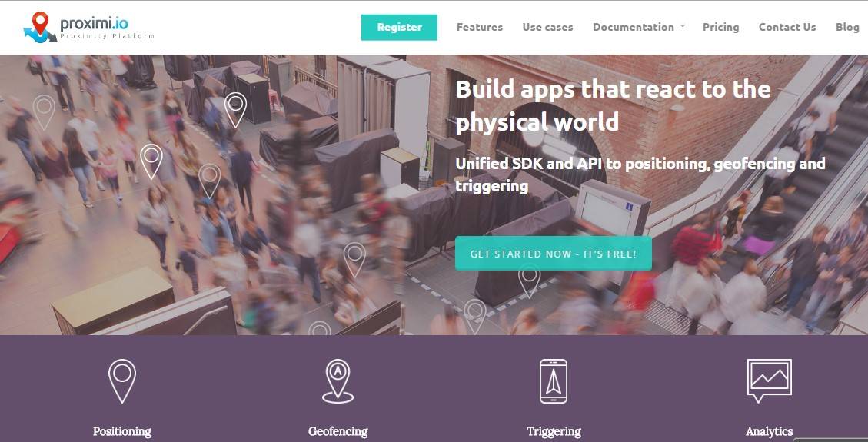Open the Use cases page
The image size is (868, 442).
[547, 27]
